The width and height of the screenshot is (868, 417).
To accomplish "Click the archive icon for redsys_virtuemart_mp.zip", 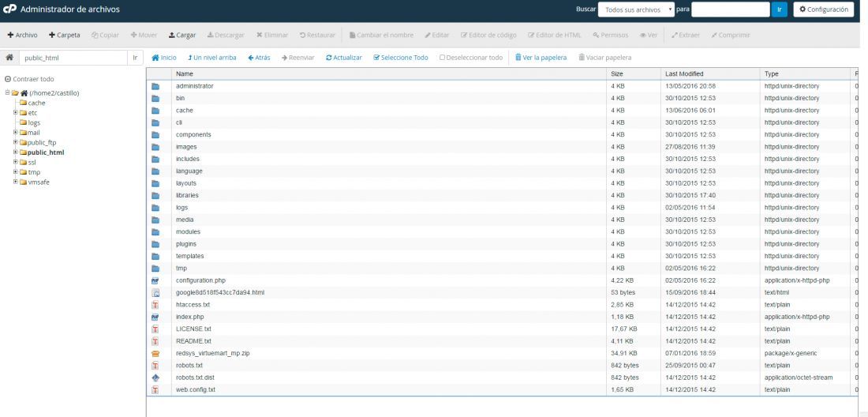I will (155, 353).
